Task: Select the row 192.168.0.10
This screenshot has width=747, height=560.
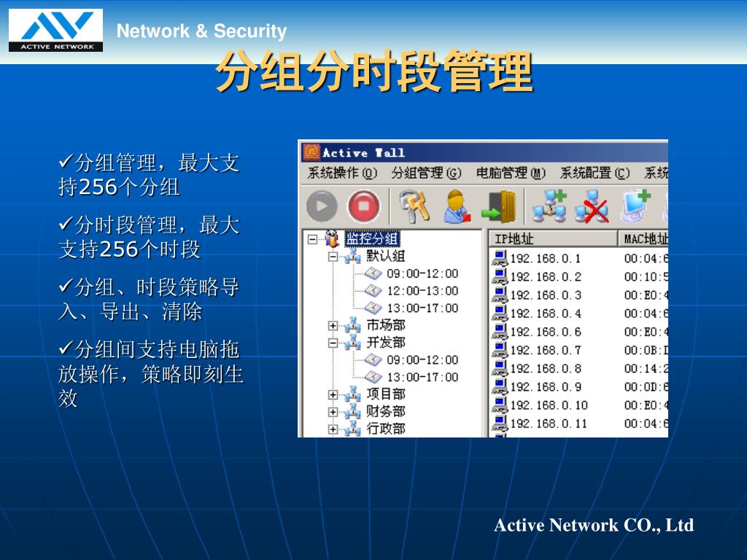Action: click(579, 405)
